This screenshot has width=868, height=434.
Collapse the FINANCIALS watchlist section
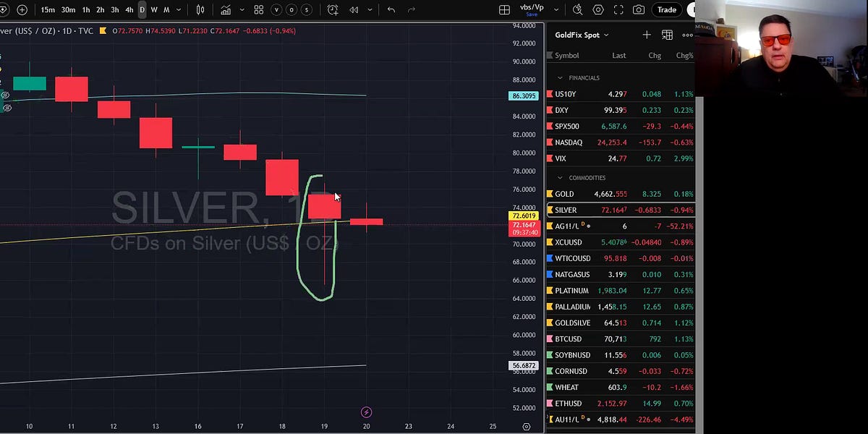pos(560,77)
